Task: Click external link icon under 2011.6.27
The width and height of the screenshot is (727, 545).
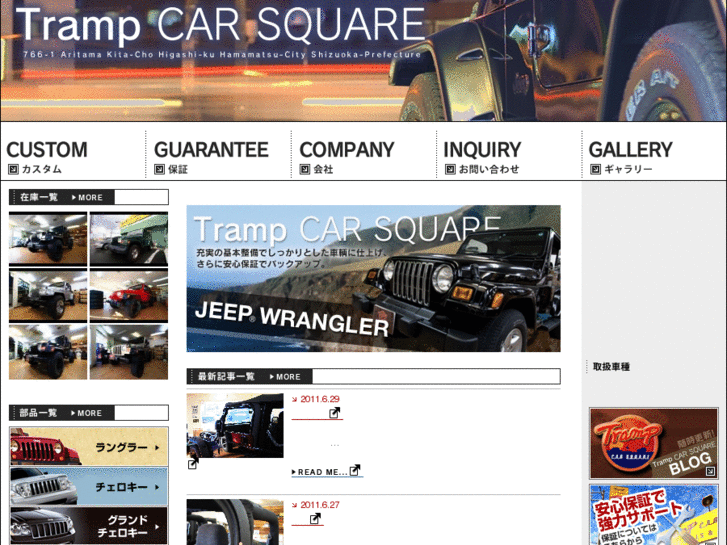Action: [x=315, y=519]
